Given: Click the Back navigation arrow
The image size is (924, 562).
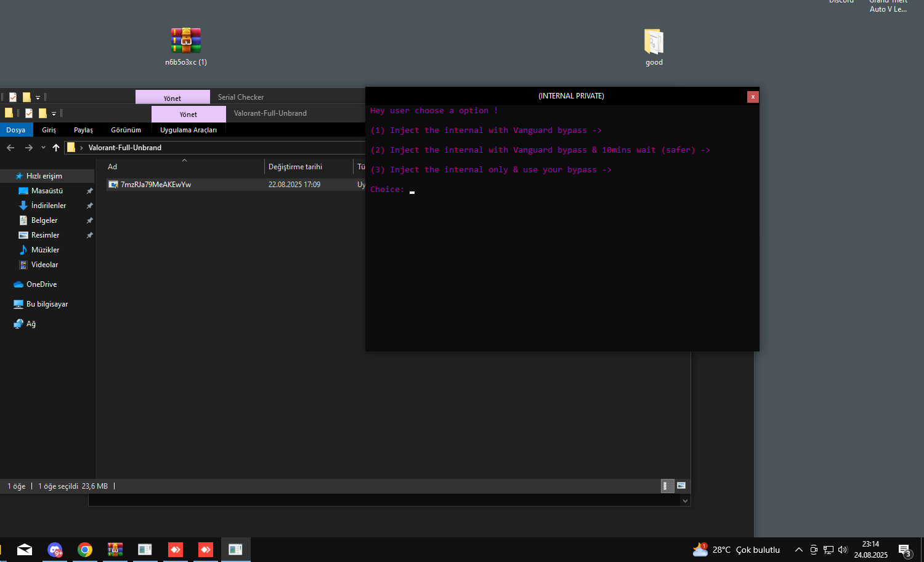Looking at the screenshot, I should click(x=10, y=148).
